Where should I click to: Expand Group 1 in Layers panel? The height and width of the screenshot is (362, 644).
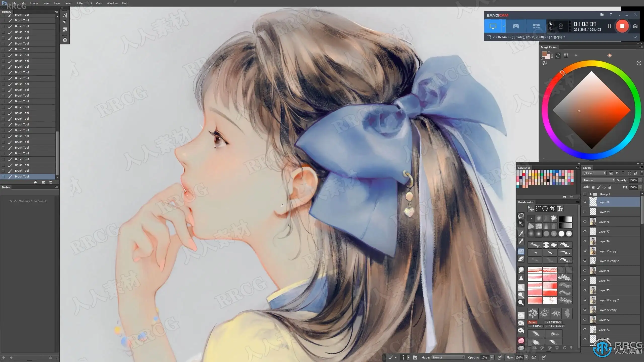591,194
